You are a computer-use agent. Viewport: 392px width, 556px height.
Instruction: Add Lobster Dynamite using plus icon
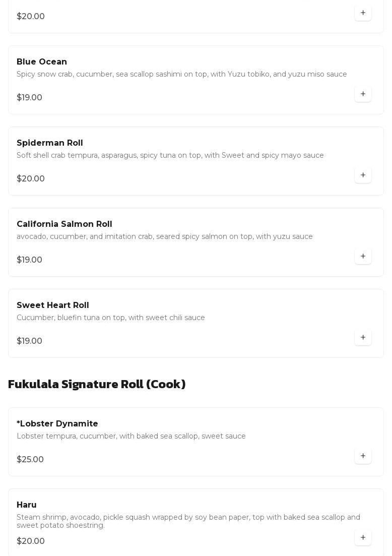point(363,456)
